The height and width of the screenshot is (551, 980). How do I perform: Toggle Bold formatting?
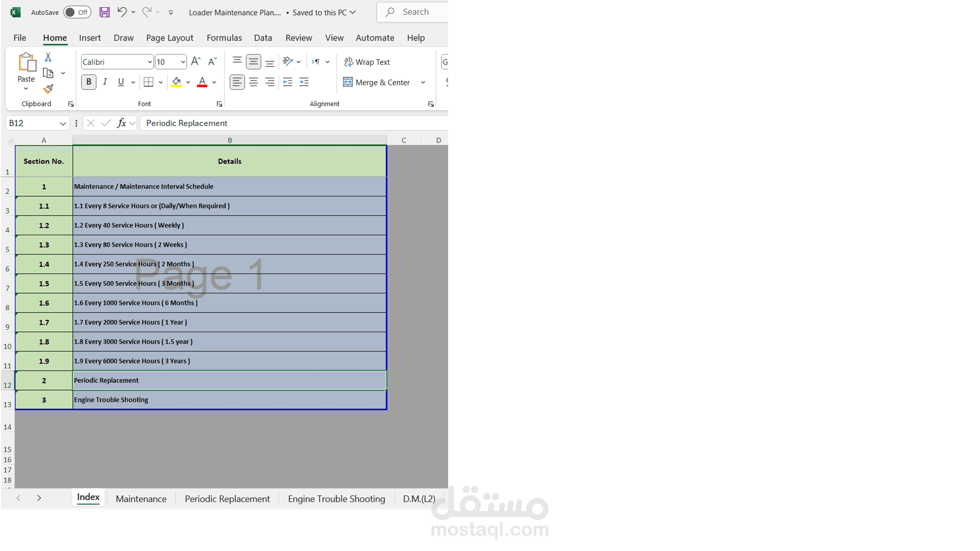coord(89,82)
